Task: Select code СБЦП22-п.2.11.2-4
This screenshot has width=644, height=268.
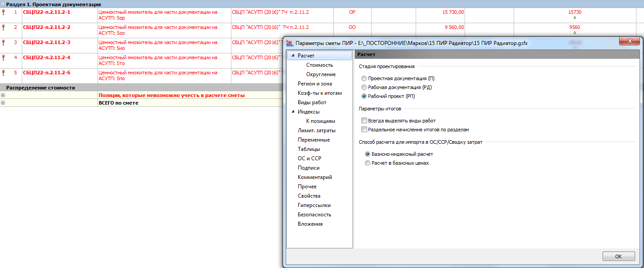Action: (47, 57)
